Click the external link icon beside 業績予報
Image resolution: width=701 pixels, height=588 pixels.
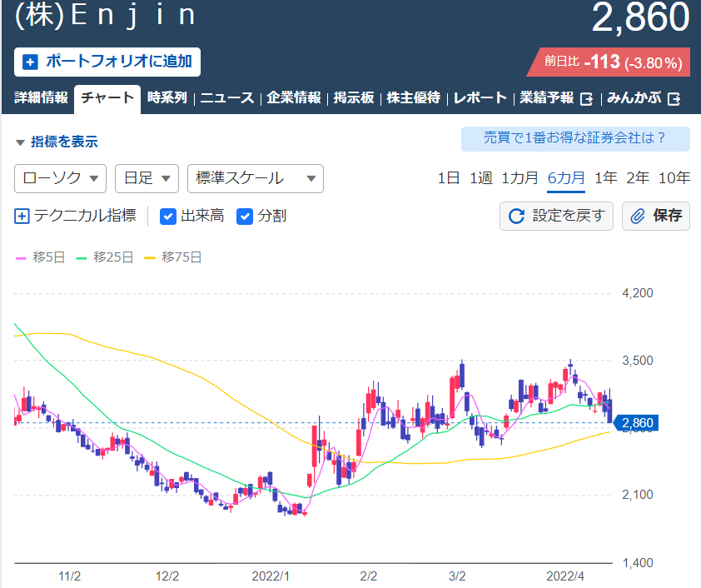tap(586, 99)
